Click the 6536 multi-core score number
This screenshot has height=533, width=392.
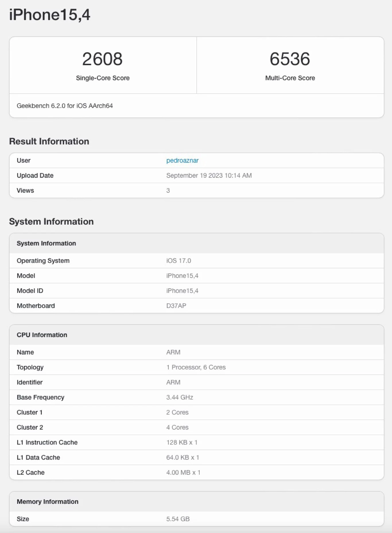point(290,59)
